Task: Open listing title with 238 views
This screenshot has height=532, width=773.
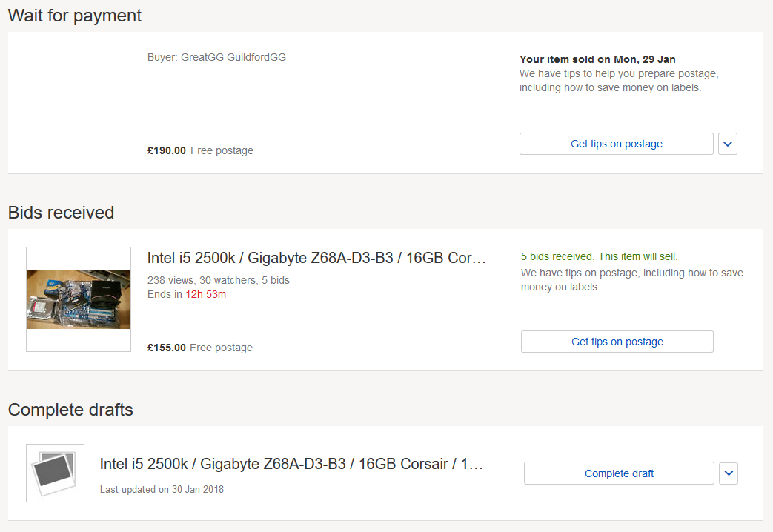Action: tap(316, 258)
